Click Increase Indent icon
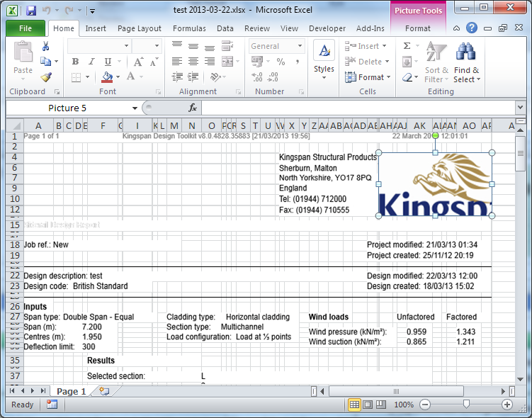 pos(193,77)
